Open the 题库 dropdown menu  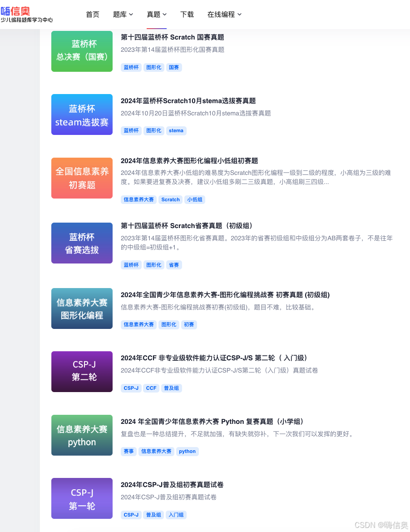(x=123, y=14)
